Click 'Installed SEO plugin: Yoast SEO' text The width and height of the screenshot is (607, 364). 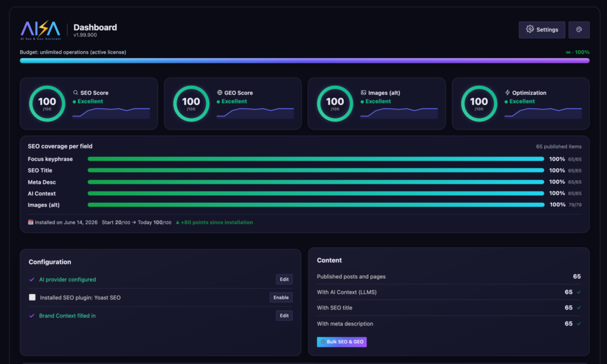[80, 298]
